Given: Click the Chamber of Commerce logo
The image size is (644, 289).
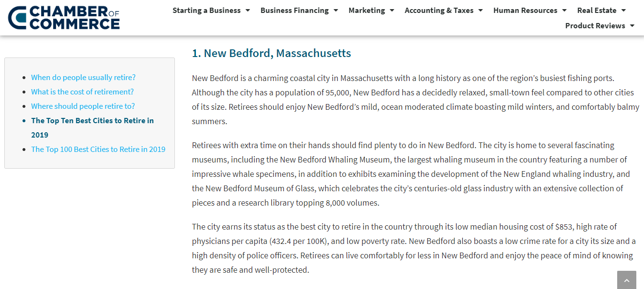Looking at the screenshot, I should coord(64,18).
